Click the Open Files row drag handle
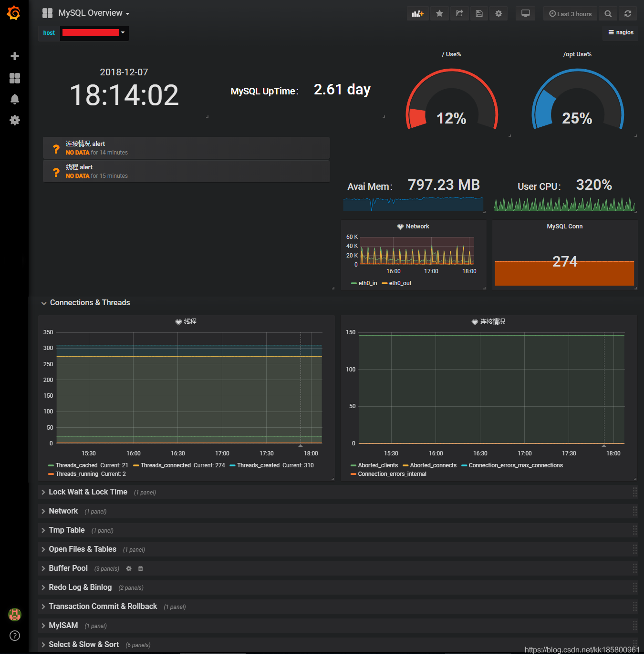644x659 pixels. tap(635, 549)
